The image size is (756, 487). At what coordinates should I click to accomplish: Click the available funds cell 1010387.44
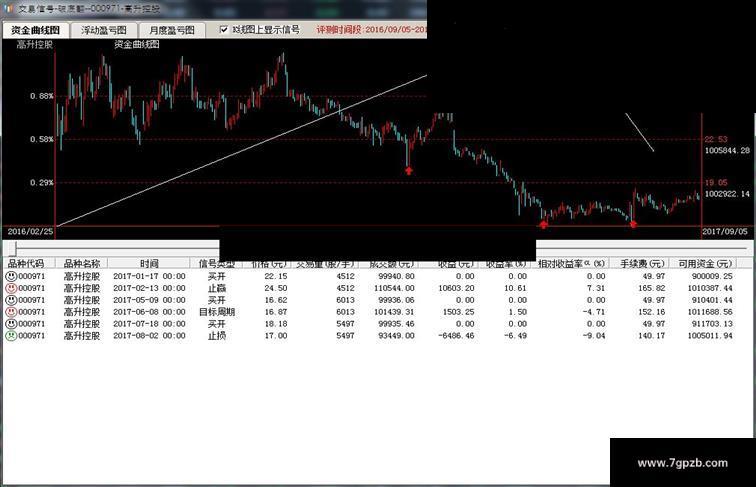(710, 288)
